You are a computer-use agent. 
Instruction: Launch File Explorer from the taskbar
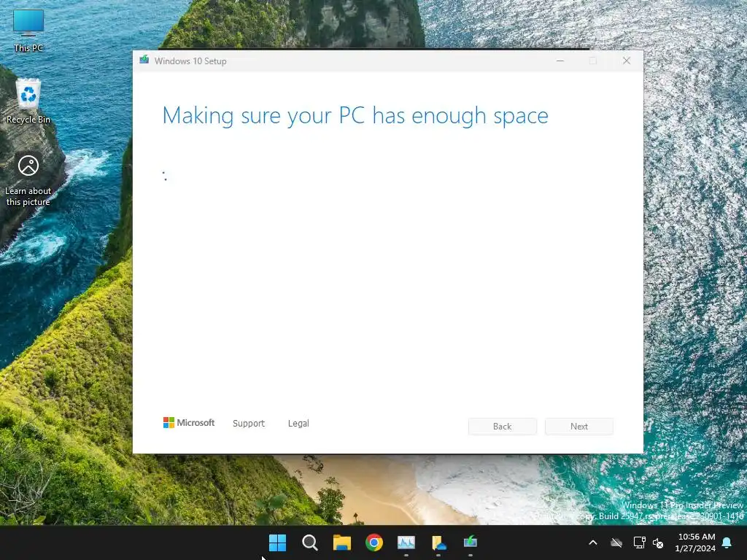(342, 542)
